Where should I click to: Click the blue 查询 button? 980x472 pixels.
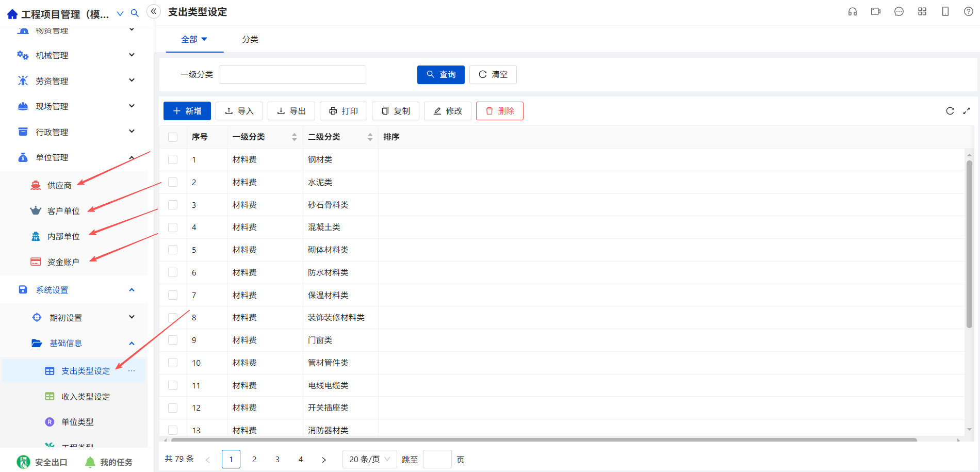click(x=441, y=74)
